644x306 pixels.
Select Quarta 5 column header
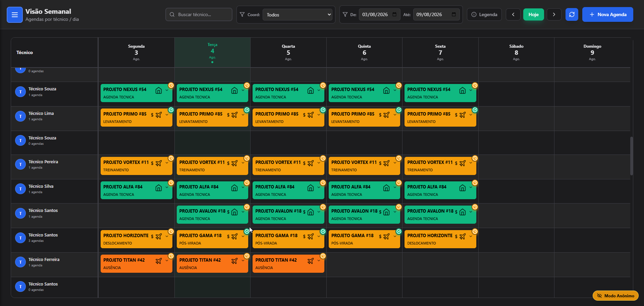(x=288, y=52)
